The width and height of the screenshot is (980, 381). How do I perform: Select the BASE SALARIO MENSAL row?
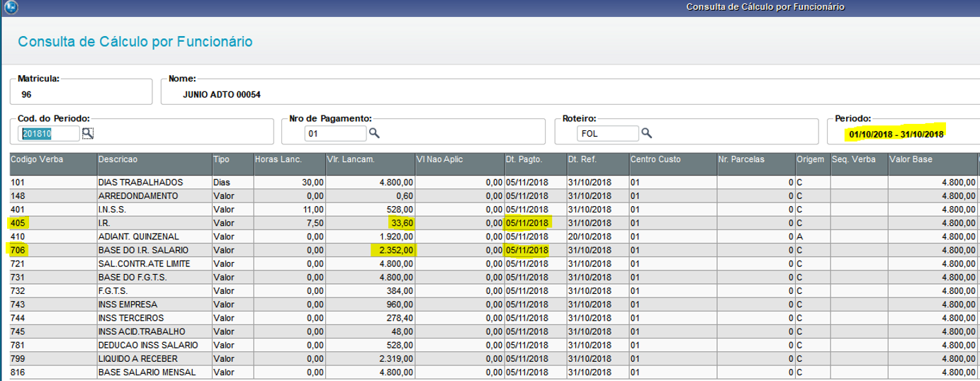[495, 372]
